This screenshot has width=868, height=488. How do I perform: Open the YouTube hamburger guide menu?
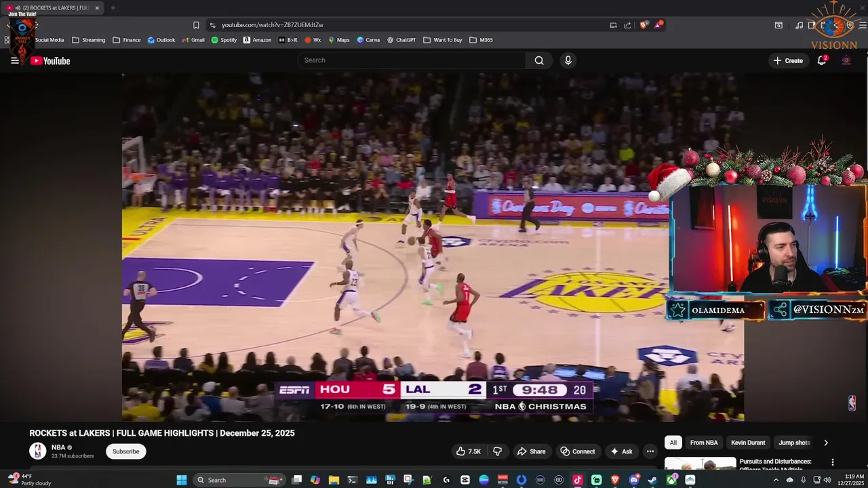pos(14,60)
